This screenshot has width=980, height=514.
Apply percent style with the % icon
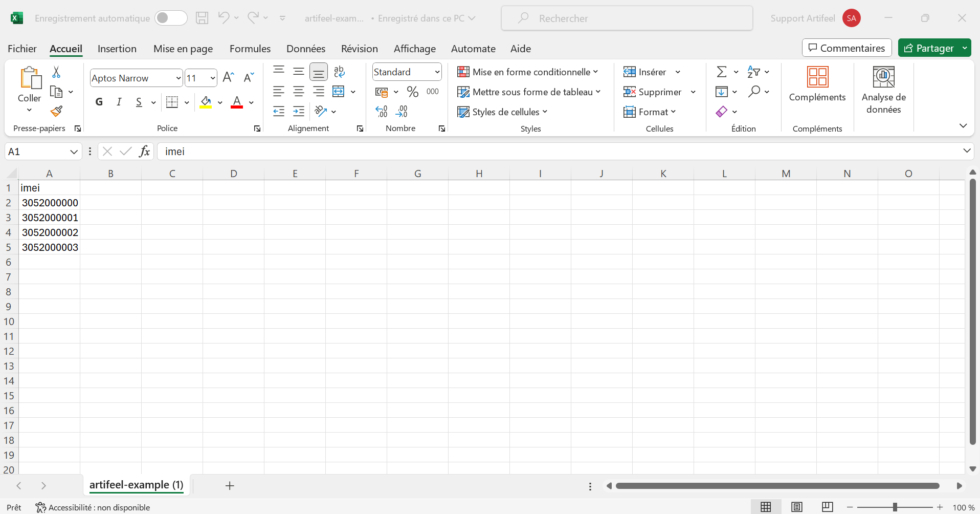pyautogui.click(x=412, y=92)
